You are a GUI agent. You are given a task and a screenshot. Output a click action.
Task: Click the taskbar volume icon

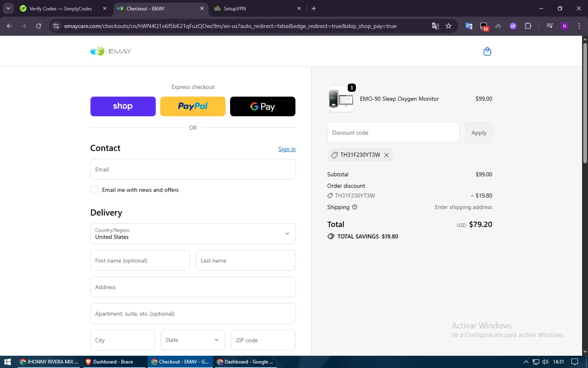coord(545,362)
